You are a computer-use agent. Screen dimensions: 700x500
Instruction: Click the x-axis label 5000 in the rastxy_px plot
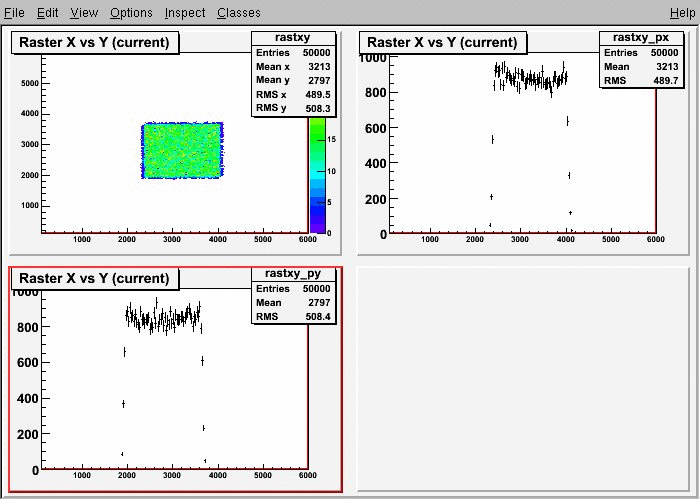(x=611, y=239)
